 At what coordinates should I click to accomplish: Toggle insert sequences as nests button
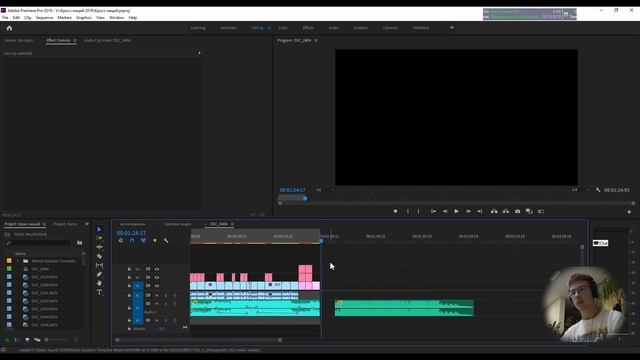(121, 240)
